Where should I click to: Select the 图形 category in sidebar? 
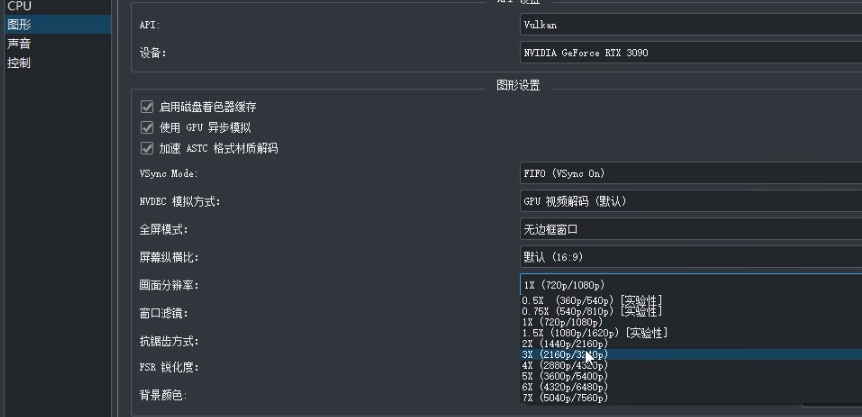(x=19, y=25)
